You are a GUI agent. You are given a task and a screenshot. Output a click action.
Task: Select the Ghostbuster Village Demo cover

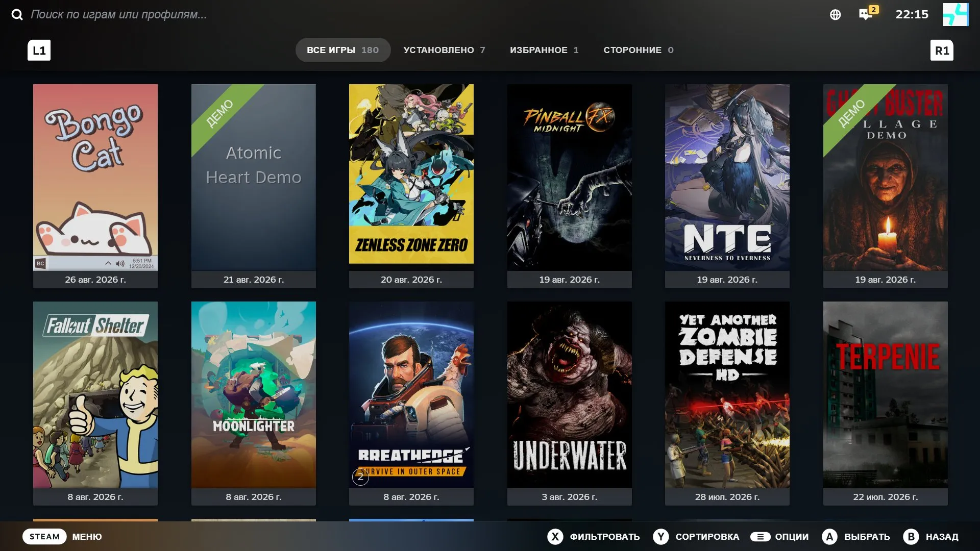[886, 177]
